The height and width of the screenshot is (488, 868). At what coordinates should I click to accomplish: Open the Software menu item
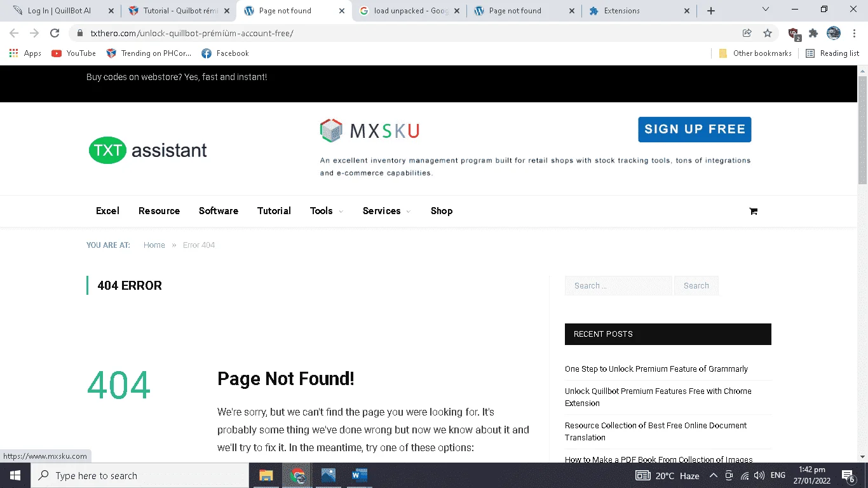(219, 211)
